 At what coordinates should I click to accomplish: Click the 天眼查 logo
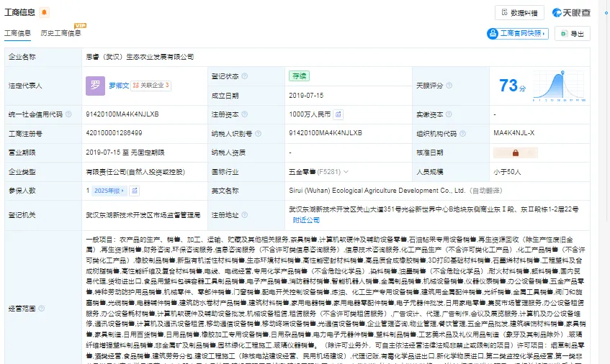click(x=571, y=13)
